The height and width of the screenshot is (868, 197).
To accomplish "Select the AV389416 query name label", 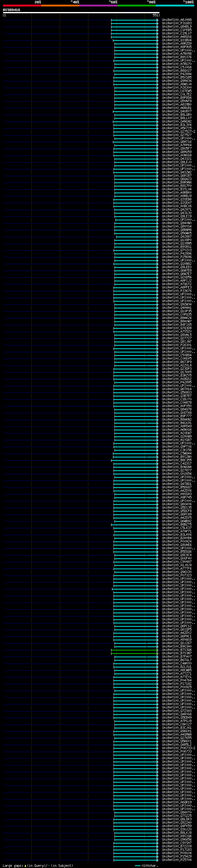I will (x=11, y=10).
